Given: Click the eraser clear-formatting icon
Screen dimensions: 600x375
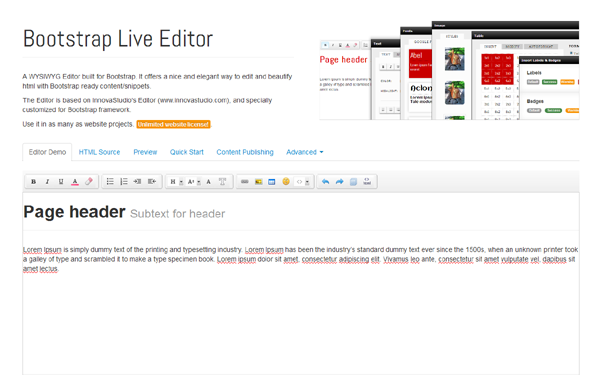Looking at the screenshot, I should pos(89,182).
